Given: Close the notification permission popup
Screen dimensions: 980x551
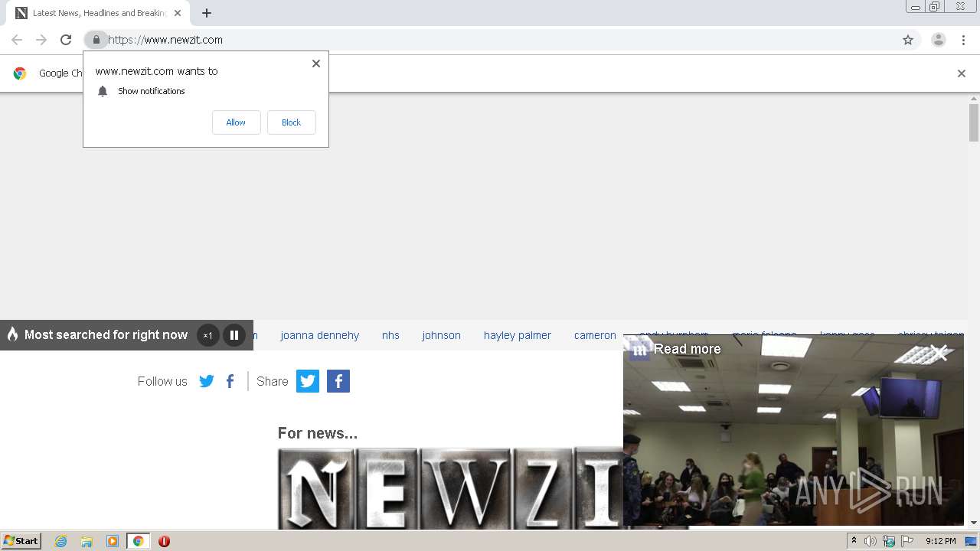Looking at the screenshot, I should 315,64.
